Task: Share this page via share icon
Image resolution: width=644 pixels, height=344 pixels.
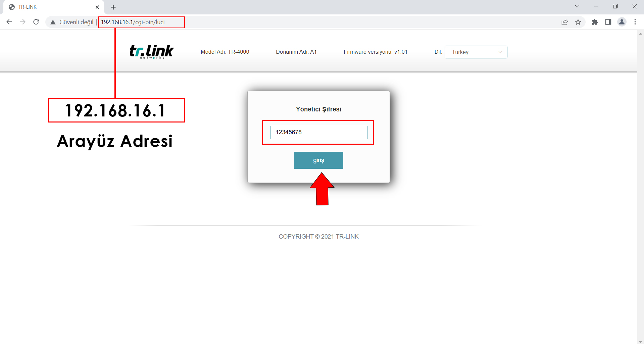Action: (x=564, y=22)
